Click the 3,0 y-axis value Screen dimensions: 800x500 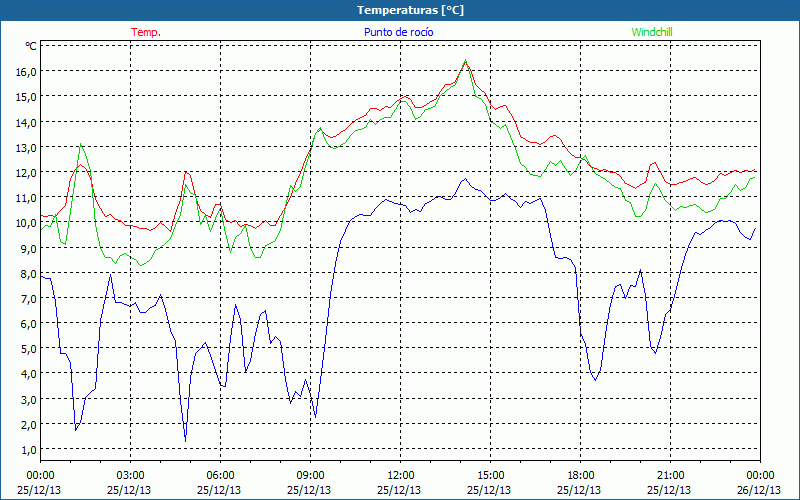29,399
